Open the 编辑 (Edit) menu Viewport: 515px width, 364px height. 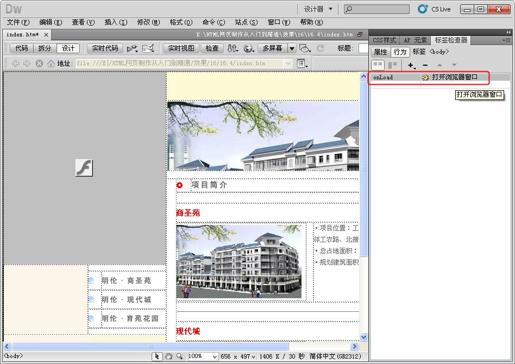pyautogui.click(x=50, y=22)
